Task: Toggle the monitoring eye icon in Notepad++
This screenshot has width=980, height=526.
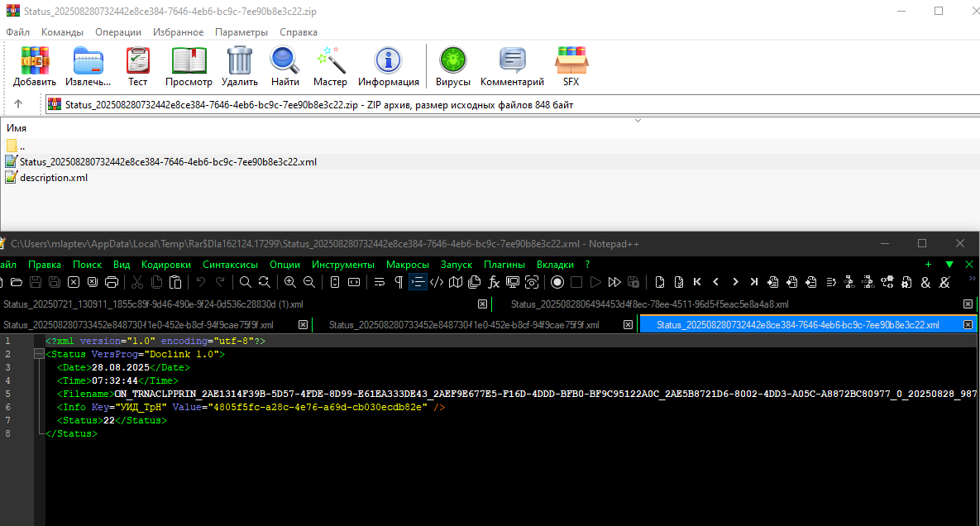Action: coord(532,282)
